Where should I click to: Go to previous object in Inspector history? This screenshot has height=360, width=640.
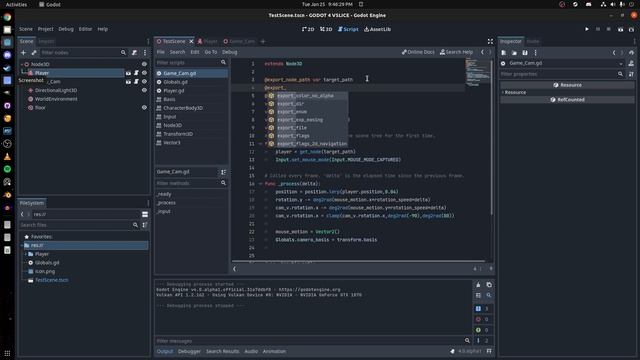pyautogui.click(x=614, y=53)
